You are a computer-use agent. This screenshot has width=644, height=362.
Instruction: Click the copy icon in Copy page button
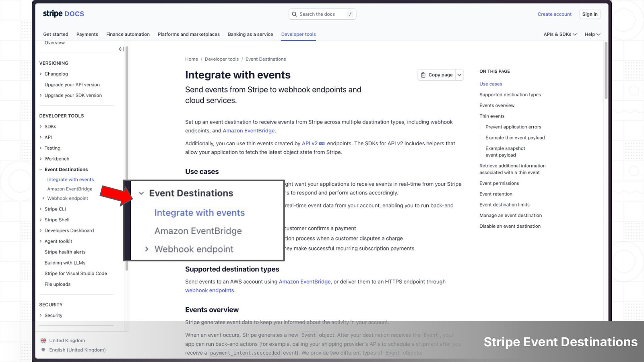click(x=423, y=75)
